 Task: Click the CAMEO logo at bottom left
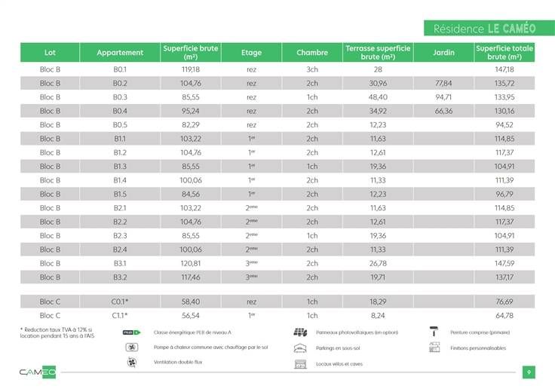pyautogui.click(x=38, y=372)
